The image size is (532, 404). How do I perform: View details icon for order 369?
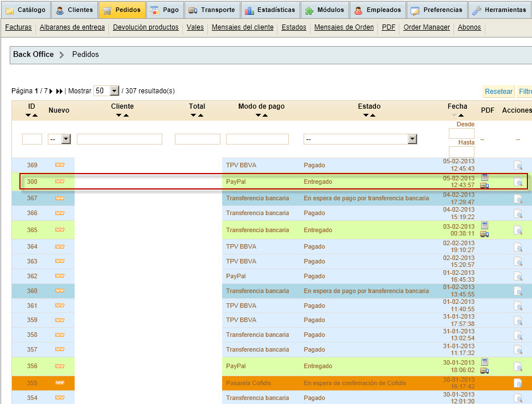[x=518, y=166]
